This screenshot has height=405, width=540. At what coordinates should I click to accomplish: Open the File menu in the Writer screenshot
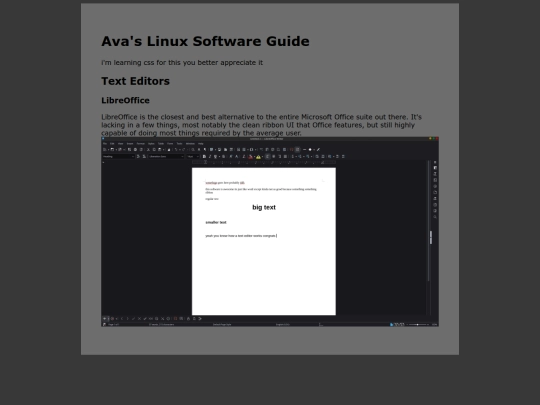click(x=105, y=144)
